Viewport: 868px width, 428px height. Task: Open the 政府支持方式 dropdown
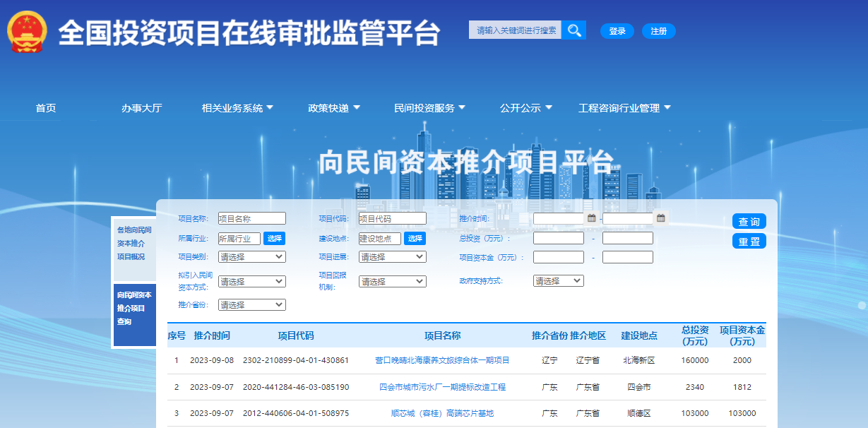point(558,281)
